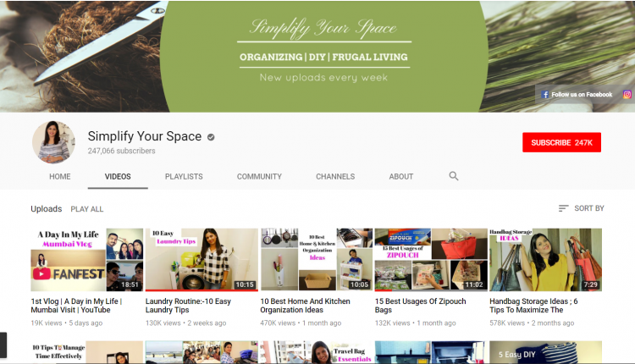The image size is (635, 364).
Task: Click the 7:29 duration badge on handbag video
Action: coord(590,284)
